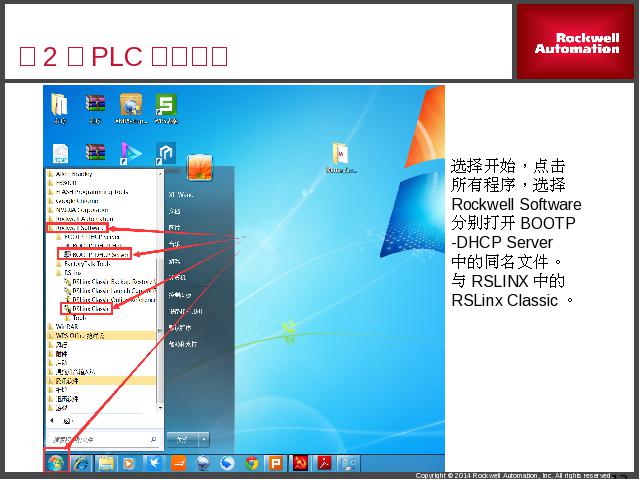Expand the Rockwell Automation folder
The width and height of the screenshot is (640, 480).
coord(80,219)
